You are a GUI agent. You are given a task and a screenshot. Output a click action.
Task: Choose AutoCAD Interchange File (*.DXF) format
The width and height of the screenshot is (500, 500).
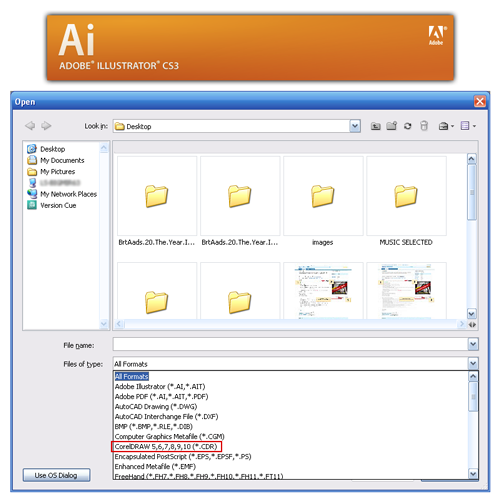click(x=166, y=417)
